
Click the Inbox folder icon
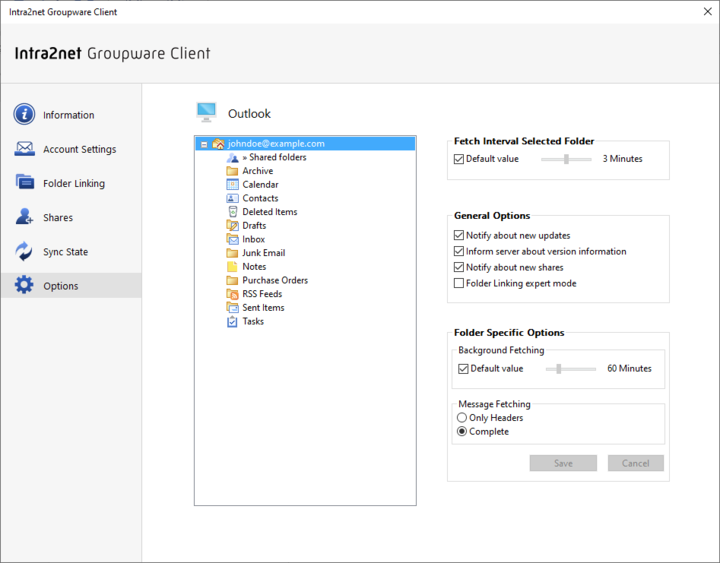coord(232,239)
